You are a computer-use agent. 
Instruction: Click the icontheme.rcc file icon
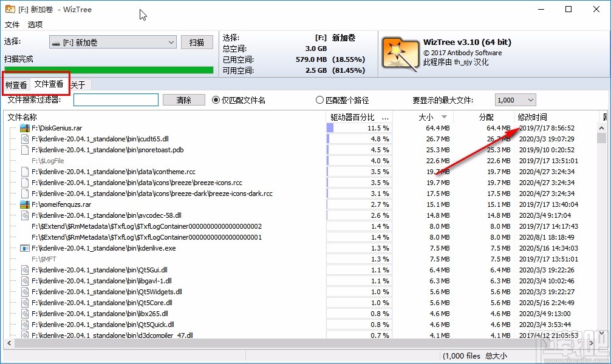[x=25, y=172]
